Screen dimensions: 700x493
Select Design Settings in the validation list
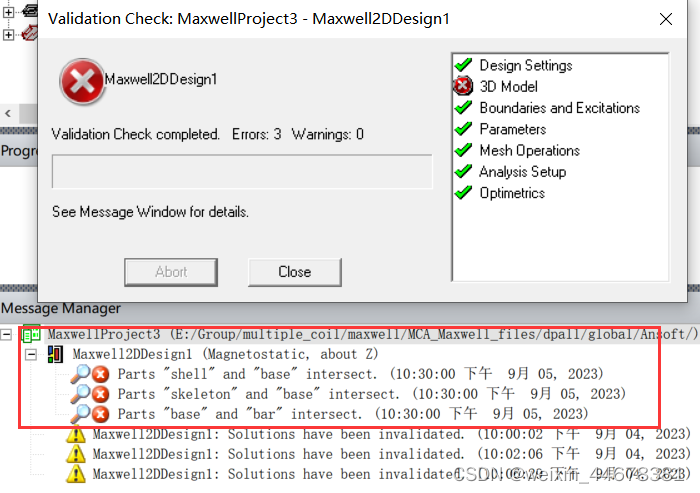[x=526, y=65]
